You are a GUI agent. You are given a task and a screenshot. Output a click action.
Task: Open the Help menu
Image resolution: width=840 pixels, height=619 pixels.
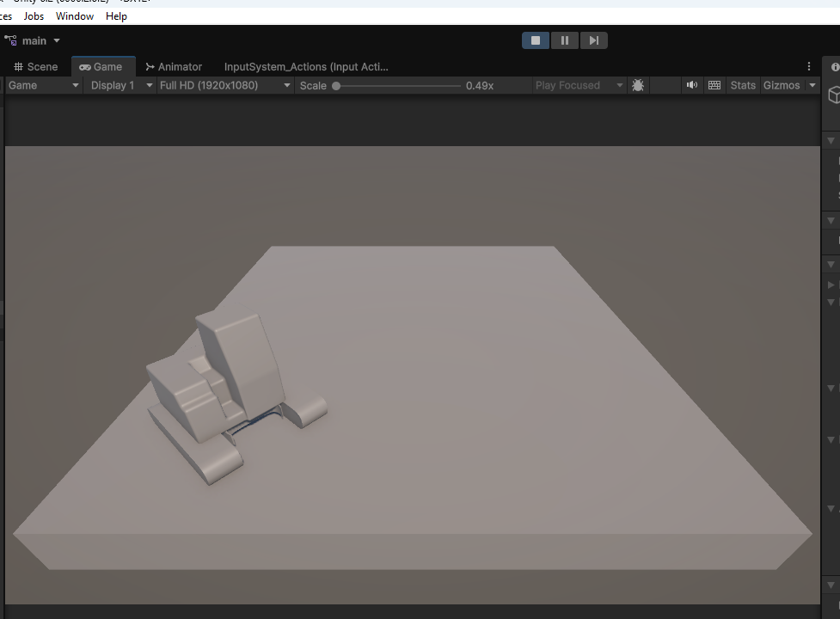pyautogui.click(x=116, y=16)
